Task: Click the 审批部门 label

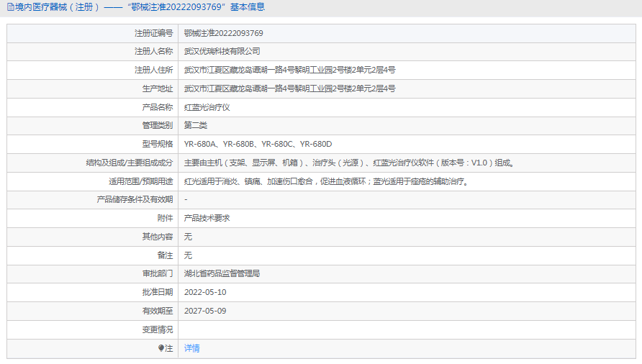Action: (157, 273)
